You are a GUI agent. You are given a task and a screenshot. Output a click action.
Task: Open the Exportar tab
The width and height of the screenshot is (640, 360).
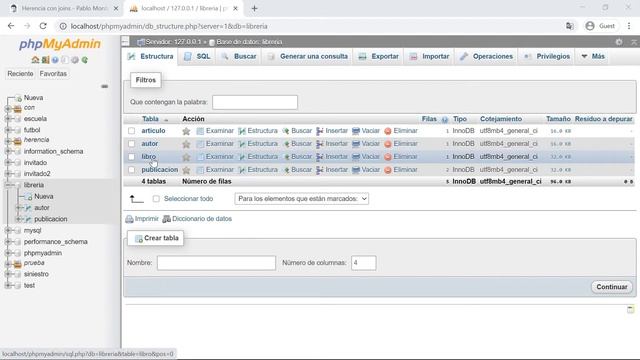[x=379, y=56]
